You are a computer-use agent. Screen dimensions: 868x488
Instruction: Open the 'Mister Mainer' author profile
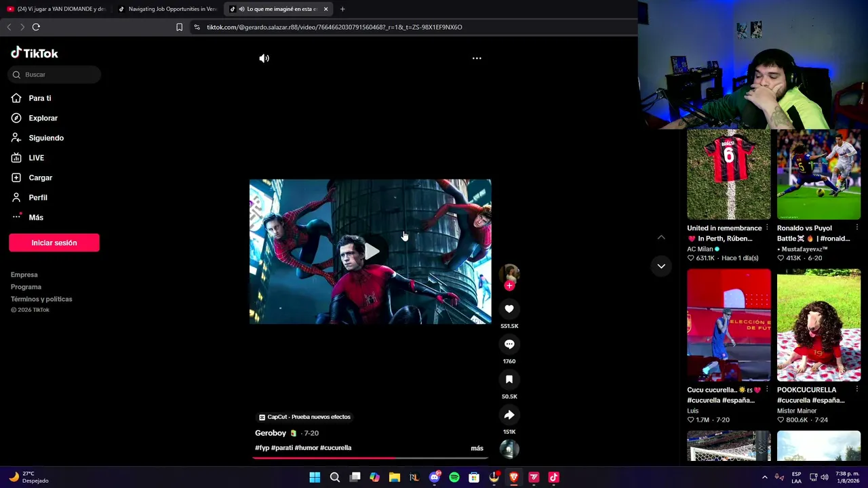pyautogui.click(x=797, y=411)
